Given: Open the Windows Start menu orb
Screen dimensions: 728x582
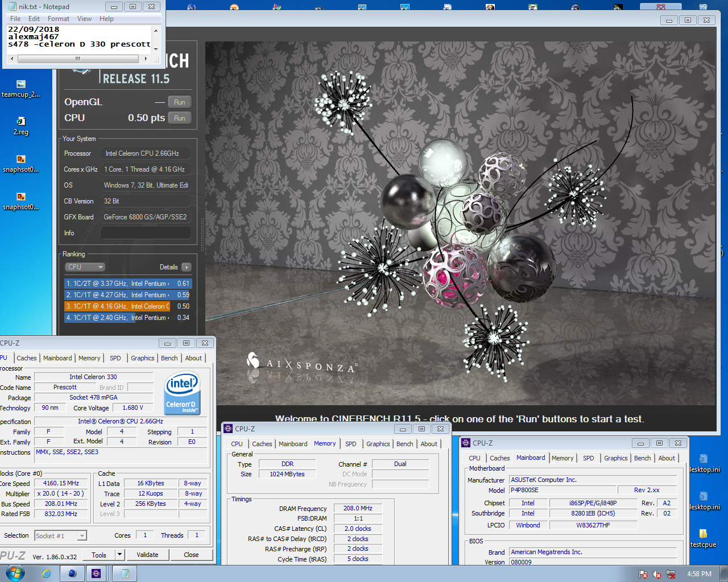Looking at the screenshot, I should click(15, 573).
